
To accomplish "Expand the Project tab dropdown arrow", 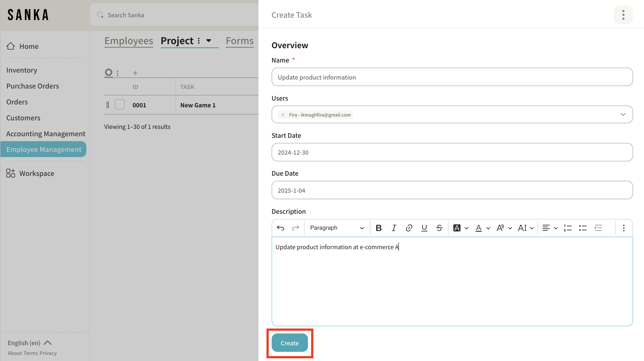I will tap(209, 41).
